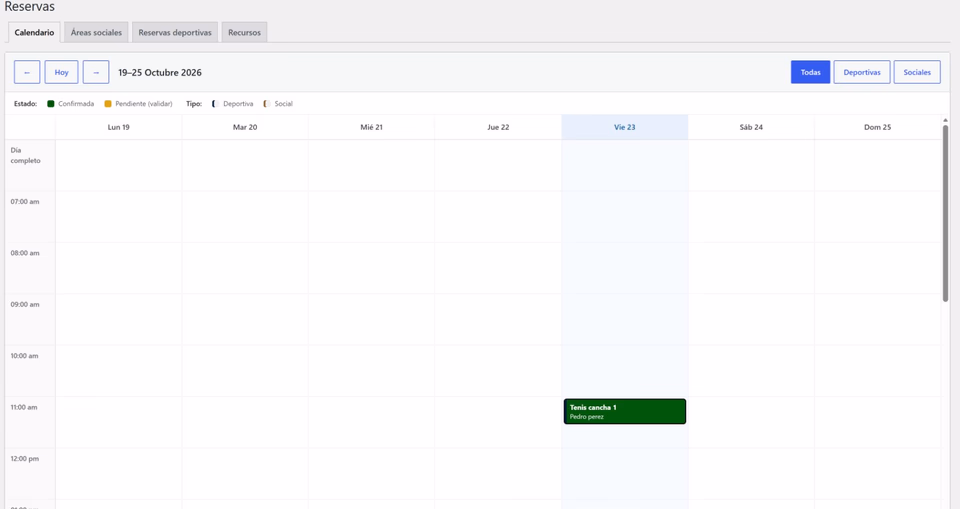This screenshot has height=509, width=960.
Task: Select the Jue 22 column header
Action: tap(498, 127)
